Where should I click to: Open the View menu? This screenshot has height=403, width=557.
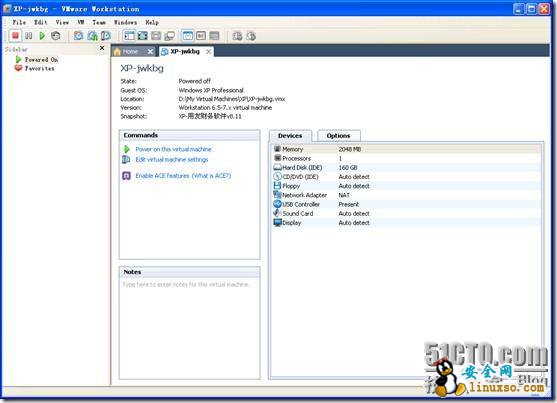coord(62,22)
